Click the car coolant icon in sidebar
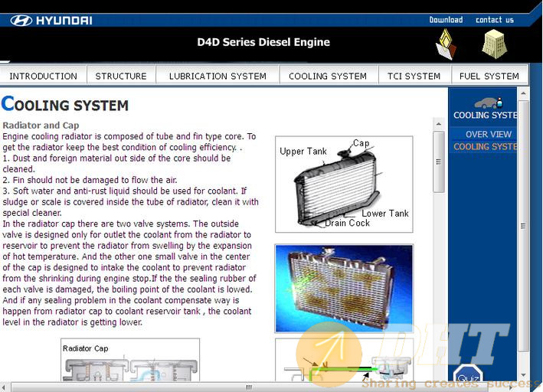 coord(489,103)
